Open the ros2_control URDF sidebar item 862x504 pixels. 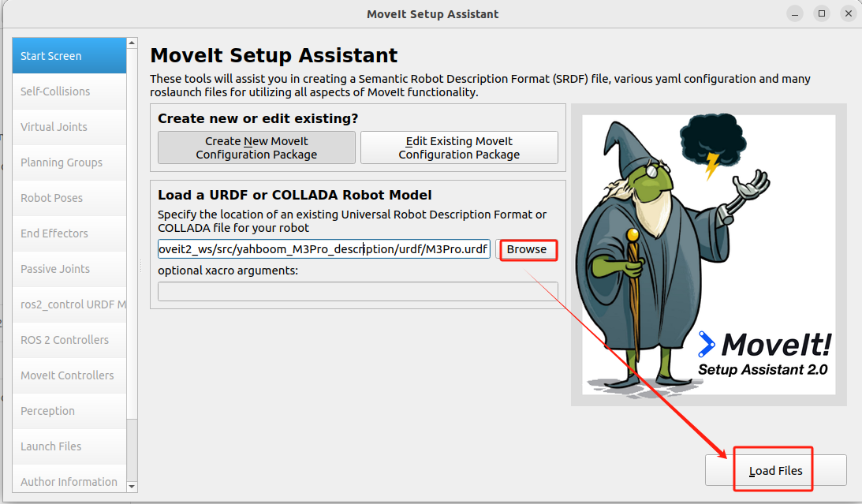69,304
